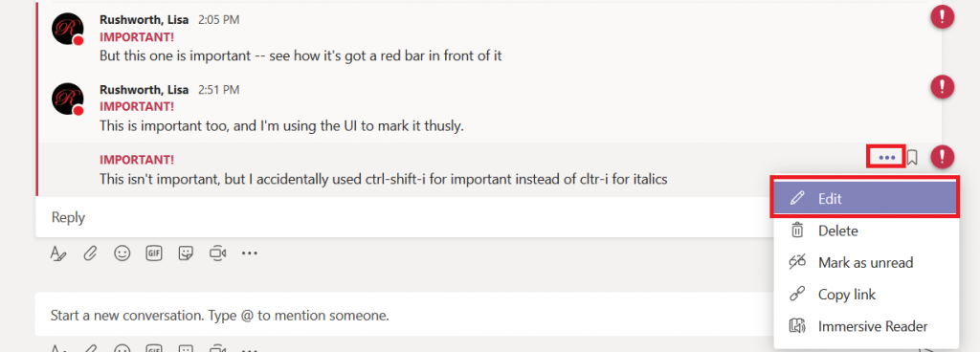Image resolution: width=980 pixels, height=352 pixels.
Task: Click the importance marker on 2:51 PM message
Action: (943, 86)
